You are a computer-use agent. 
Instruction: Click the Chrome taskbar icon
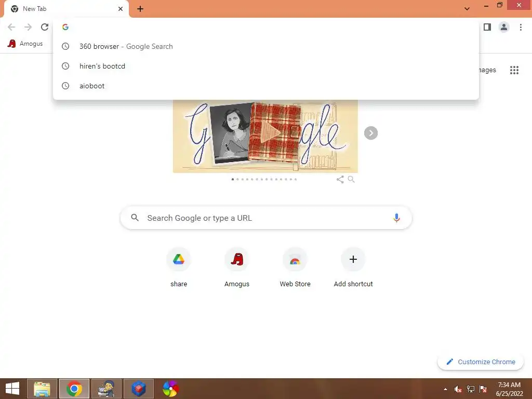pos(74,389)
